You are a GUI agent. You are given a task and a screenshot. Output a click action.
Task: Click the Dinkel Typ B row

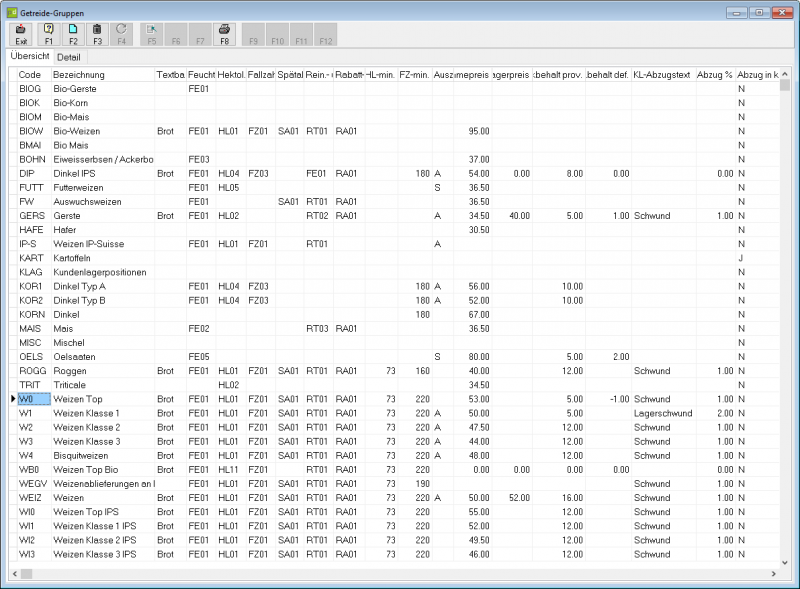pyautogui.click(x=394, y=301)
